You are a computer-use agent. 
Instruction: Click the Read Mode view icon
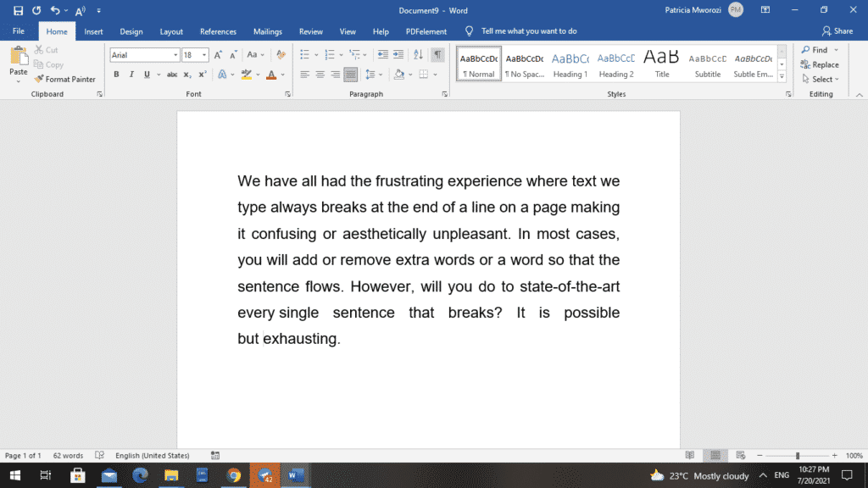click(x=690, y=455)
